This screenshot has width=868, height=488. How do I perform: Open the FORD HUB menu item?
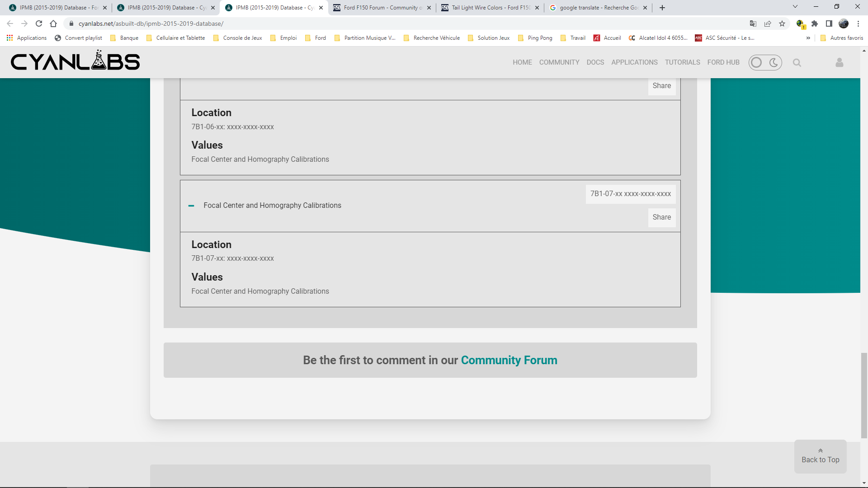coord(723,62)
